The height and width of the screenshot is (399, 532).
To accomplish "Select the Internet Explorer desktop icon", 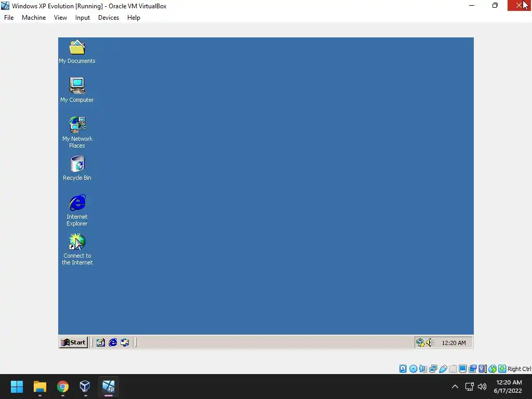I will [77, 210].
